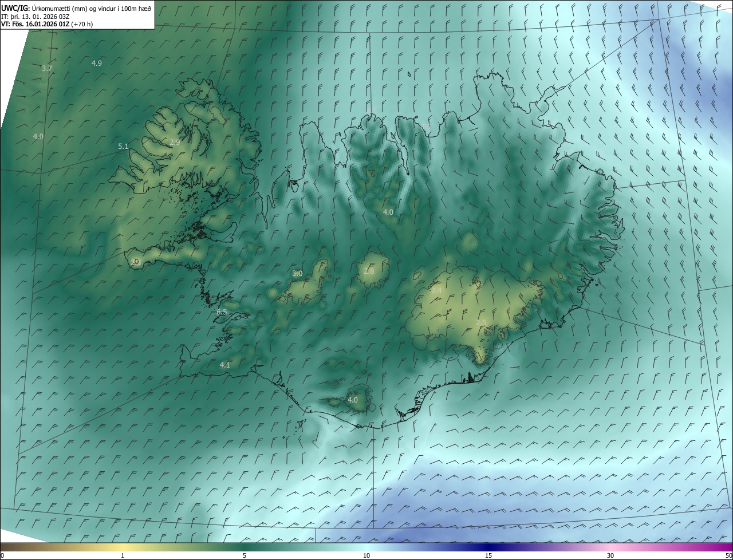Click the 2.5 value label on Vatnajökull

click(481, 323)
